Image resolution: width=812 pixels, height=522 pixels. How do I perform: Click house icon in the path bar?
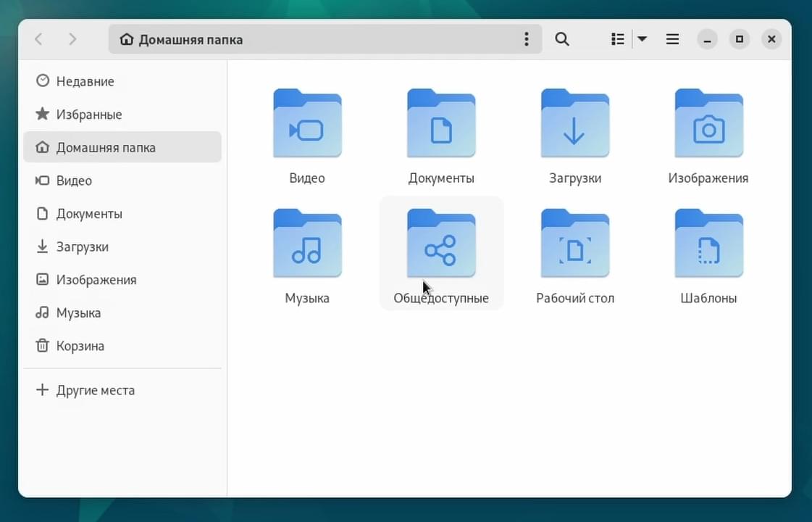(126, 39)
